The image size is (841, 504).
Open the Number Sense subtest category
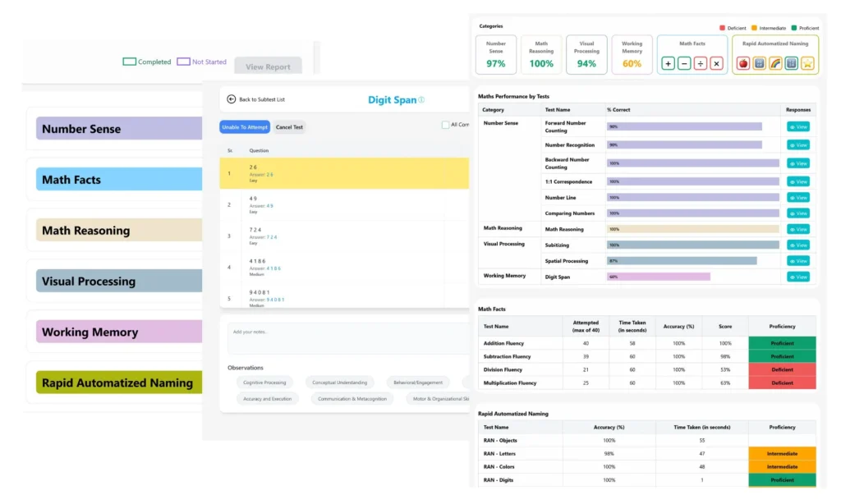click(119, 129)
